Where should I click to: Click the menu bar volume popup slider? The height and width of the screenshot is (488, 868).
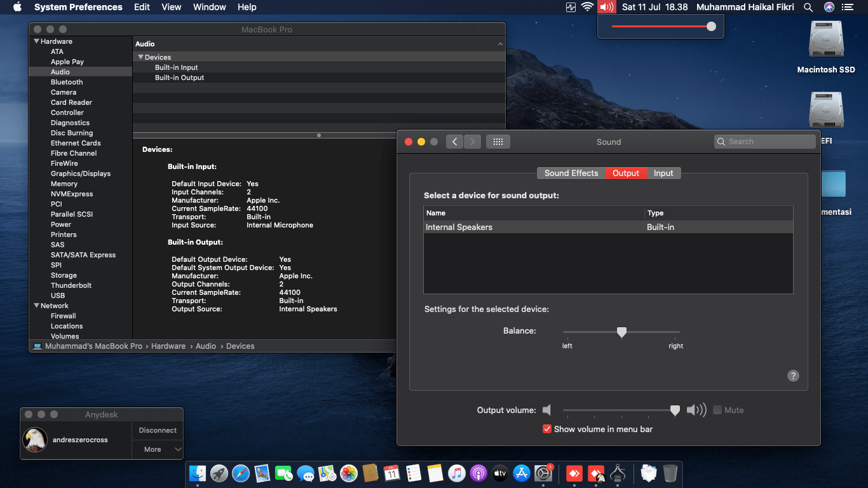(x=664, y=26)
